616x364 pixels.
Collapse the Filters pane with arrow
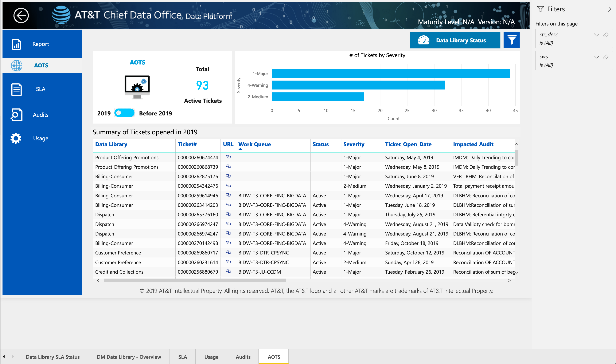tap(610, 9)
